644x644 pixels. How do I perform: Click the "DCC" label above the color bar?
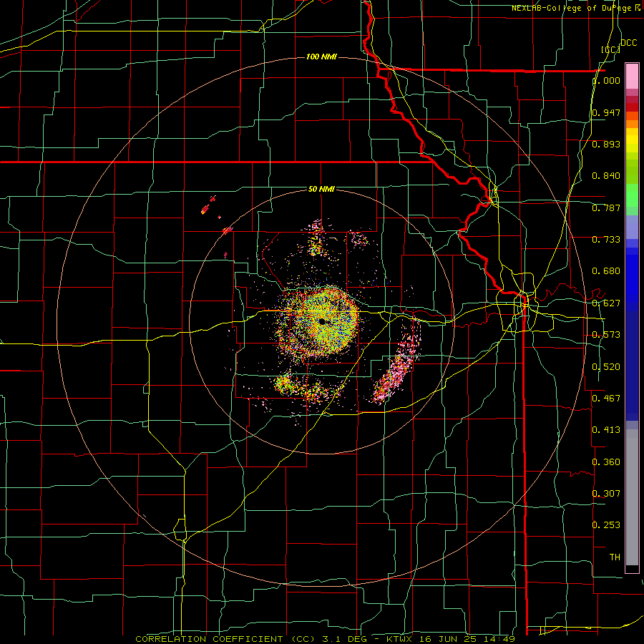click(x=628, y=43)
